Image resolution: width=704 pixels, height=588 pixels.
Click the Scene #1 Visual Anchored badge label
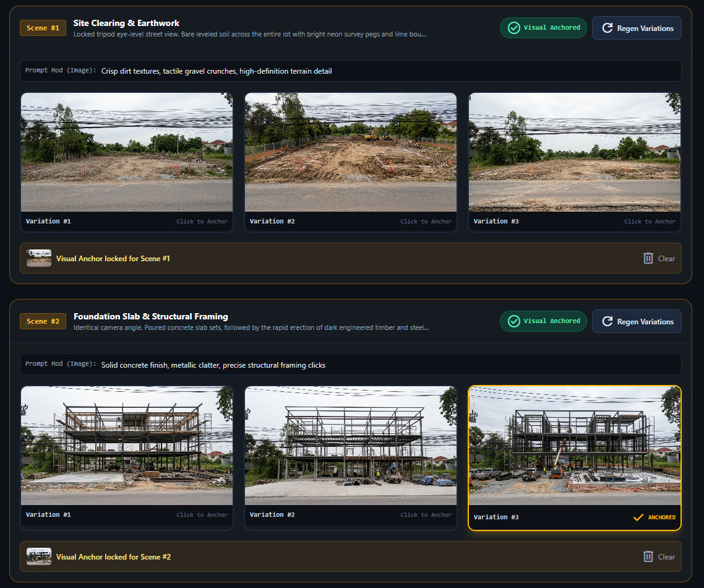pos(552,27)
